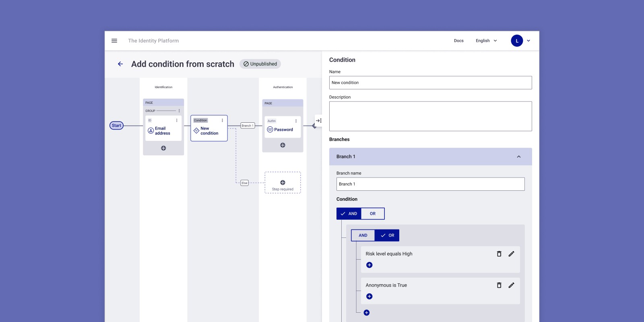
Task: Add sub-condition under Risk level rule
Action: [369, 265]
